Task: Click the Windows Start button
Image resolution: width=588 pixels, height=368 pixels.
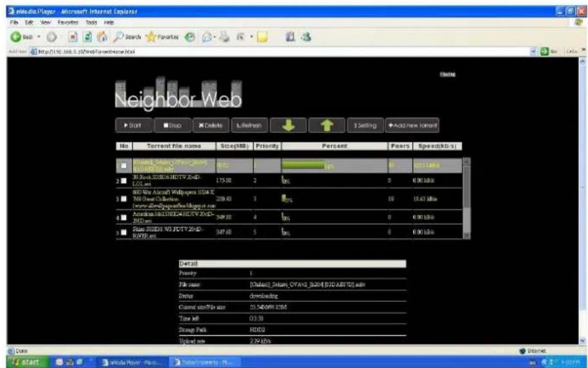Action: 26,362
